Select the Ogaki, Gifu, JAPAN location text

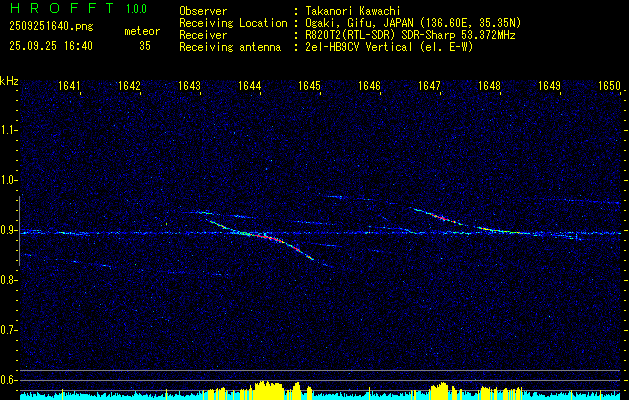coord(413,23)
